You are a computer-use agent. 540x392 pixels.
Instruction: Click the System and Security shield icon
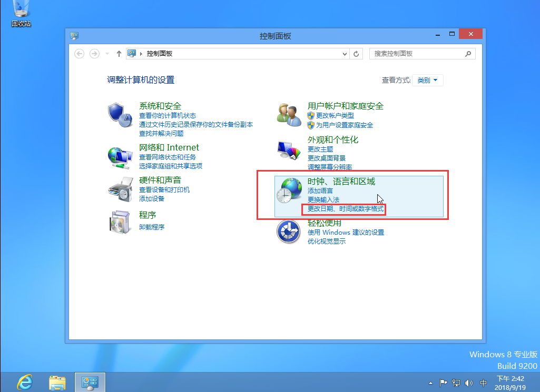[x=120, y=115]
